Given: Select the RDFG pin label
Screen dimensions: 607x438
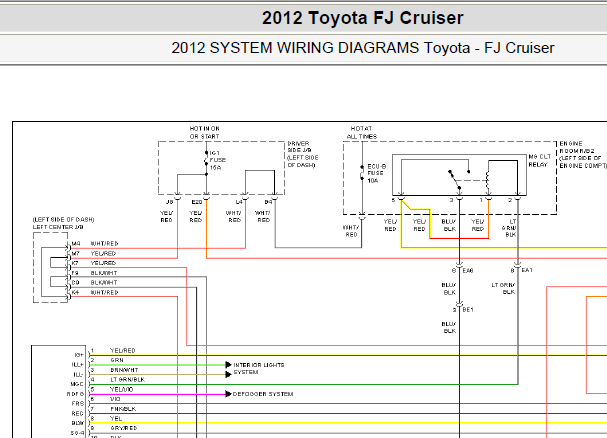Looking at the screenshot, I should (75, 394).
